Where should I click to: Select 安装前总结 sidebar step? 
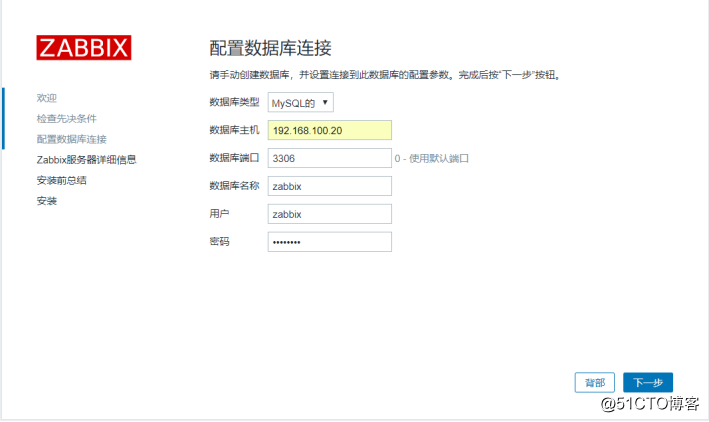point(61,180)
